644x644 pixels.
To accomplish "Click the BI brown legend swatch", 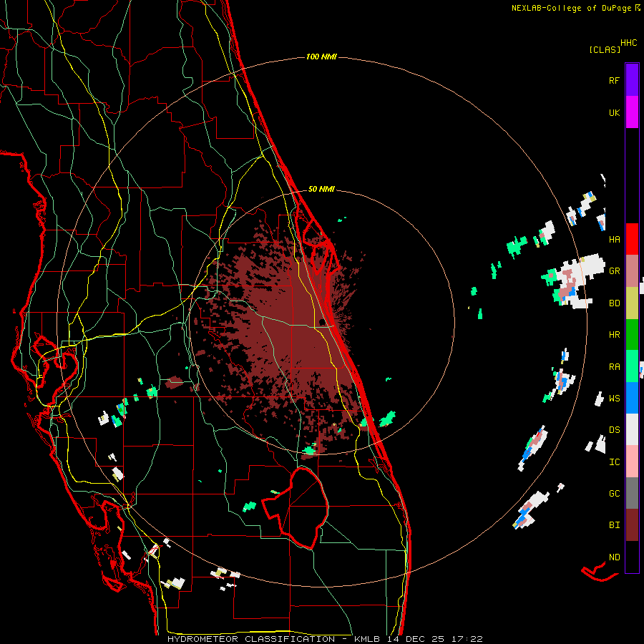I will pyautogui.click(x=632, y=525).
